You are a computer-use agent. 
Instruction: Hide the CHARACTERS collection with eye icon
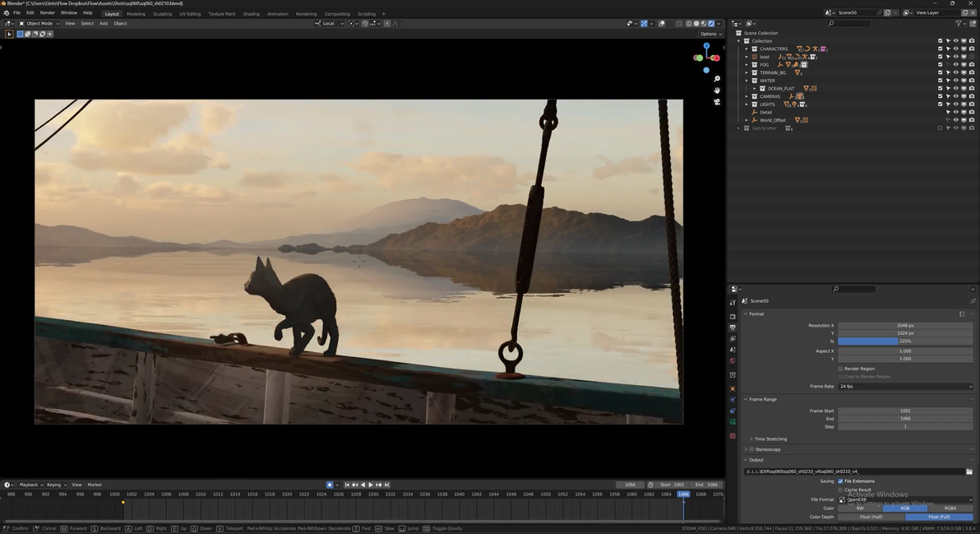pyautogui.click(x=955, y=49)
